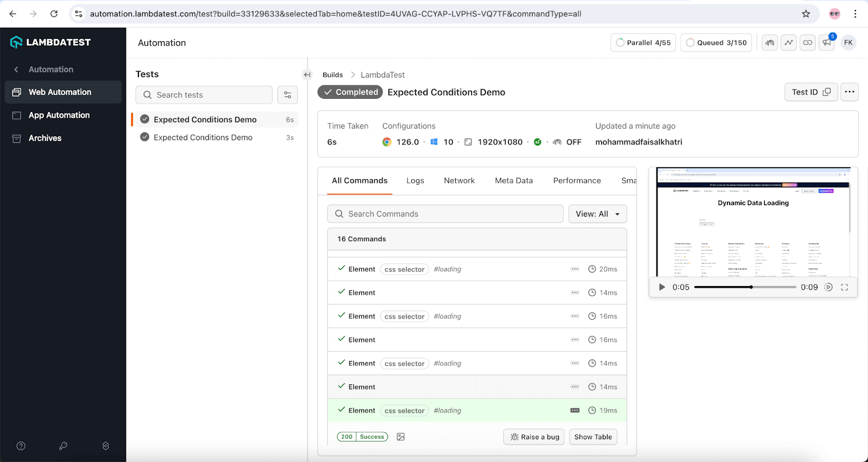Click the 200 Success status badge
Viewport: 868px width, 462px height.
(362, 436)
